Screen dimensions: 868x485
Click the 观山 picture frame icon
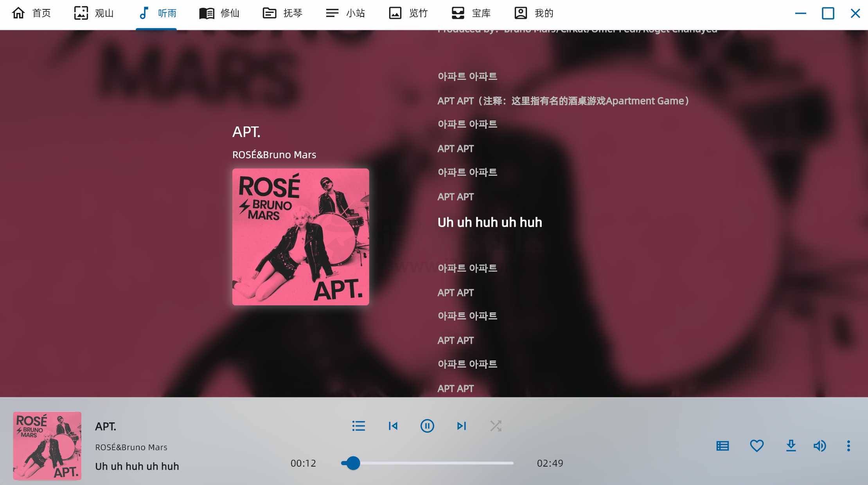[81, 13]
